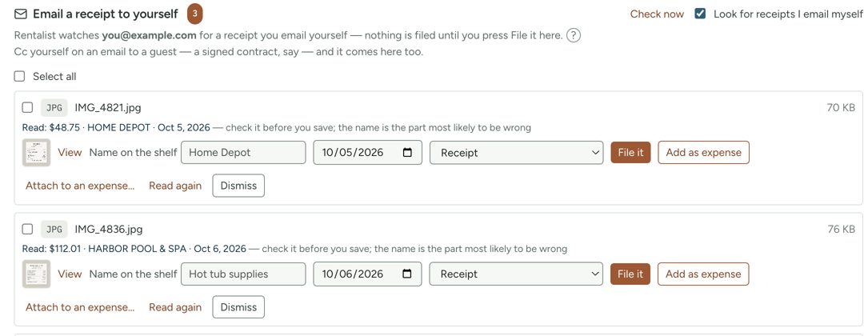Expand the Receipt dropdown for Hot tub supplies
The width and height of the screenshot is (868, 336).
click(517, 274)
